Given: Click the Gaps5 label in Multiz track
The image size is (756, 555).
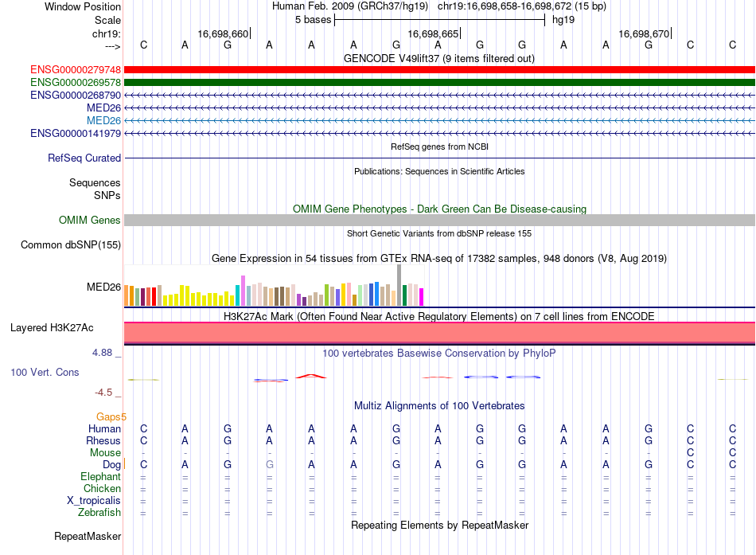Looking at the screenshot, I should point(111,416).
